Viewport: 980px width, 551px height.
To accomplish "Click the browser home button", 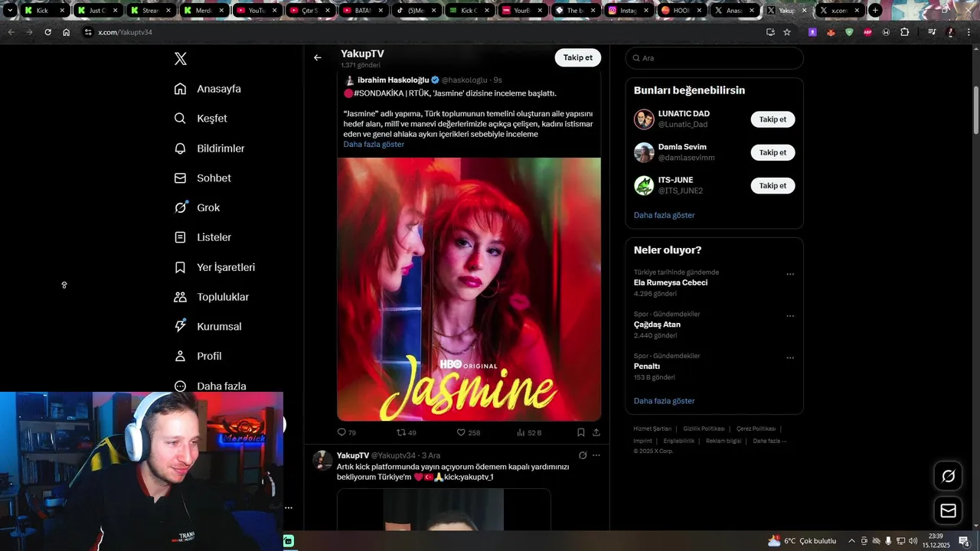I will [x=67, y=32].
